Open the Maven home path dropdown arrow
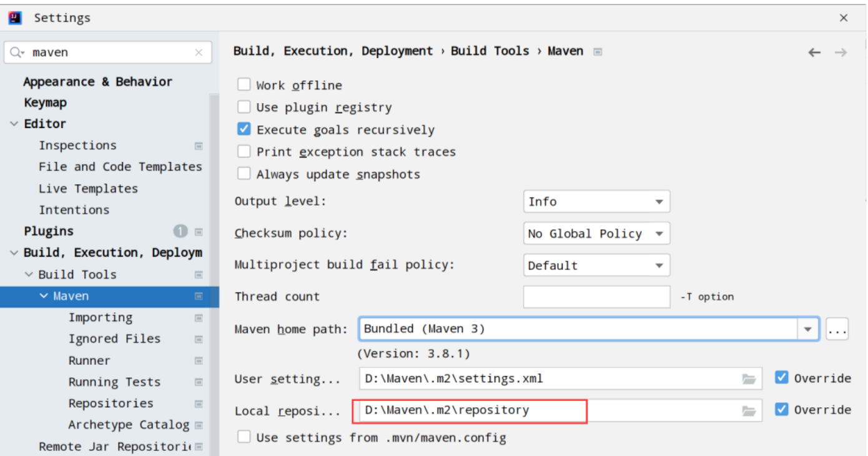This screenshot has height=456, width=868. point(808,329)
